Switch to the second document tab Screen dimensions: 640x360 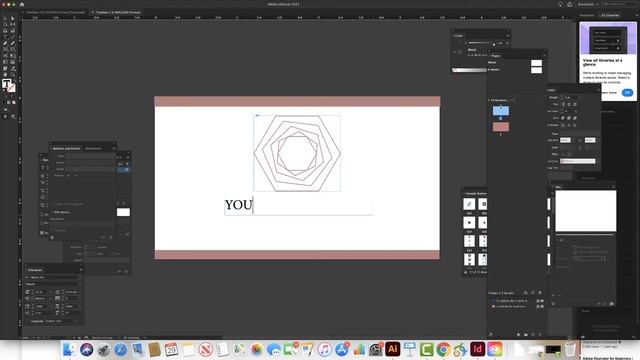116,12
